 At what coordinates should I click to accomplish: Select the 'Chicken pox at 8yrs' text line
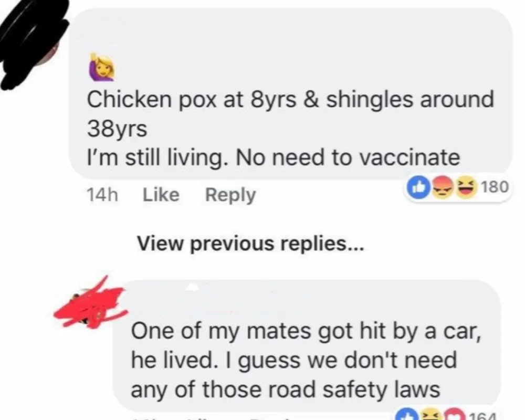pos(291,100)
